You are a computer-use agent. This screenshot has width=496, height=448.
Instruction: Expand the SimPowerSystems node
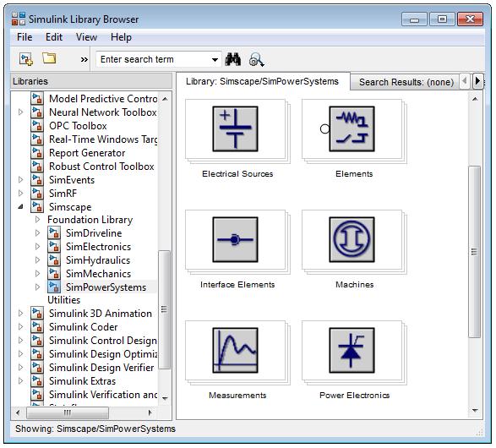pos(38,287)
